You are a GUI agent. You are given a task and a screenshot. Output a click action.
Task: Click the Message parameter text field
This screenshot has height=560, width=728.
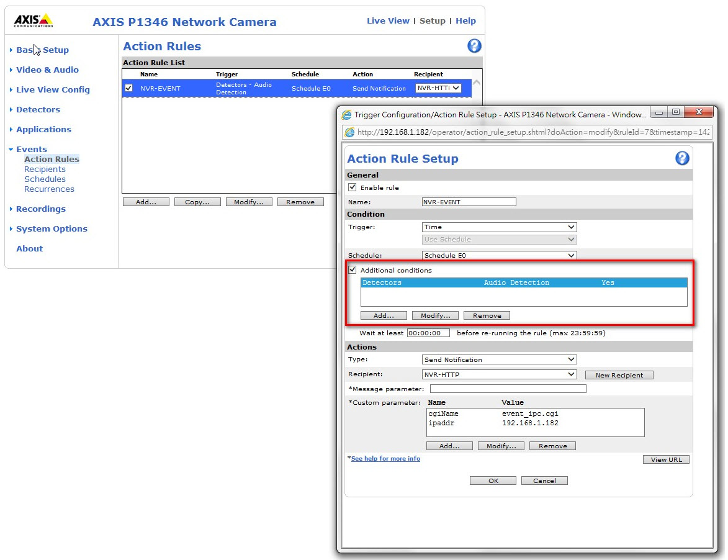pos(508,389)
